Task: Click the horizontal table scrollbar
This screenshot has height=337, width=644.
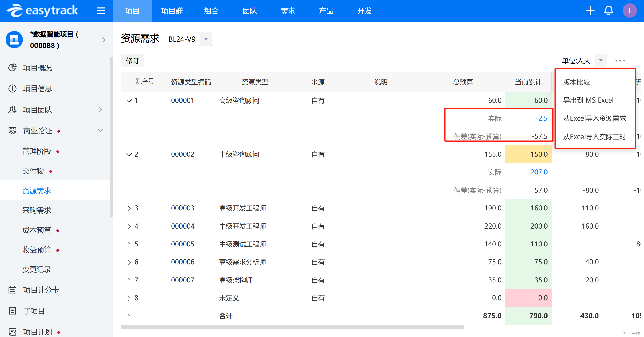Action: click(x=293, y=327)
